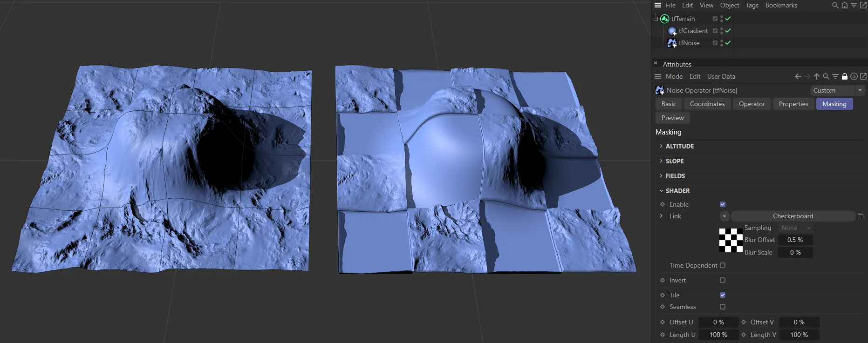Click the layer icon for tfGradient
The height and width of the screenshot is (343, 868).
click(x=715, y=31)
